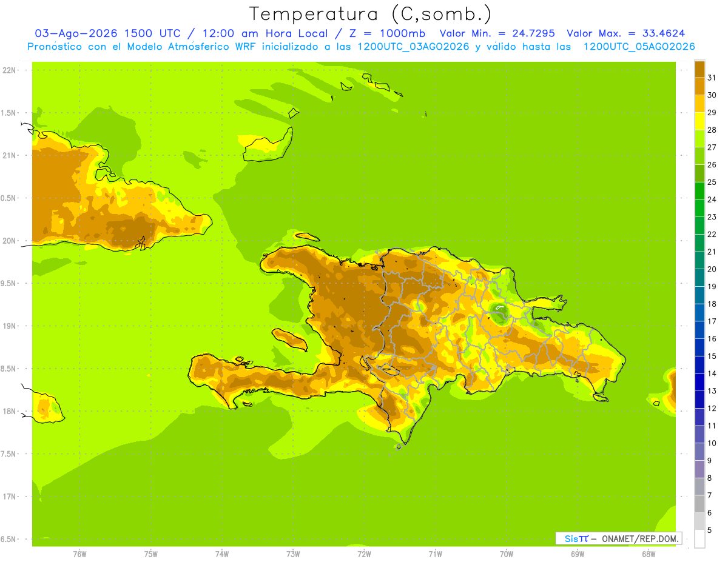Click the "74W" longitude axis label

click(x=222, y=554)
